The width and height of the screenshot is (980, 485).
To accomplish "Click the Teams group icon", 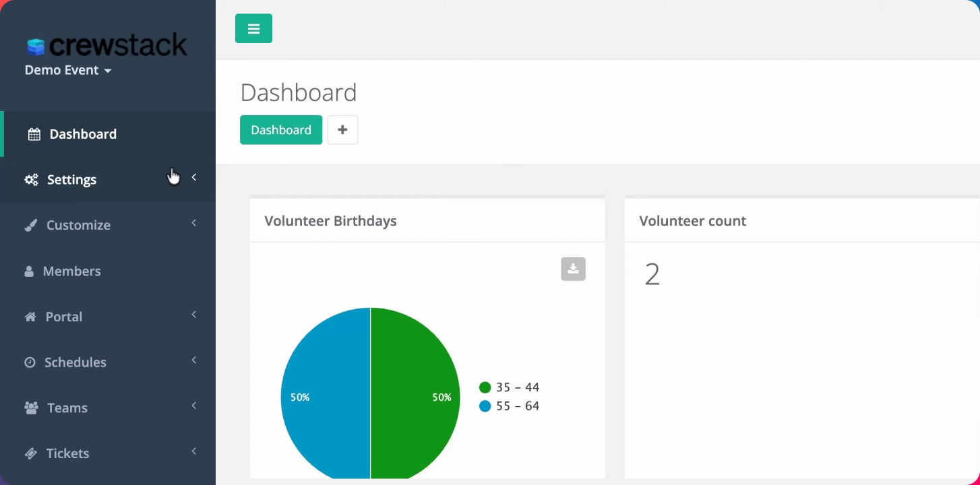I will (x=31, y=408).
